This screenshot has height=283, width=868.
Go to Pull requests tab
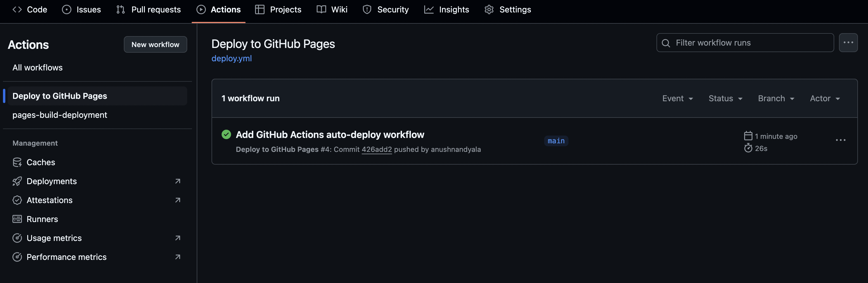pyautogui.click(x=148, y=9)
